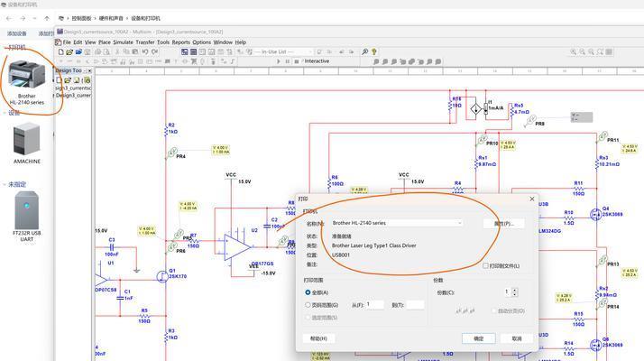
Task: Click the first zoom icon in Multisim toolbar
Action: click(x=574, y=51)
